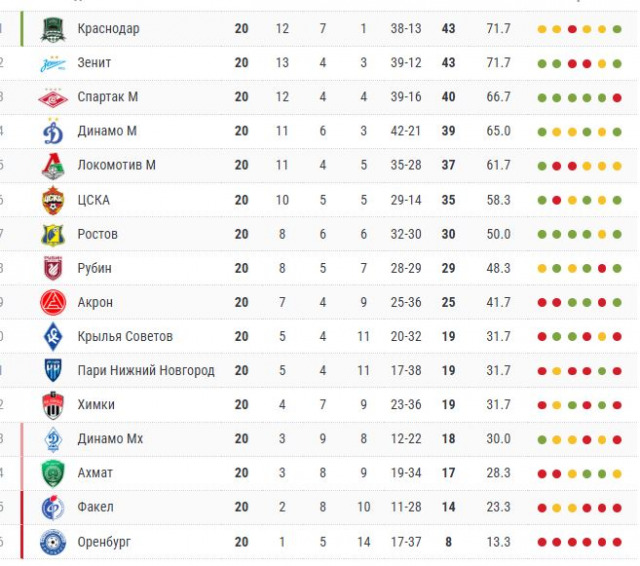640x566 pixels.
Task: Click the Крылья Советов club logo
Action: pos(53,336)
